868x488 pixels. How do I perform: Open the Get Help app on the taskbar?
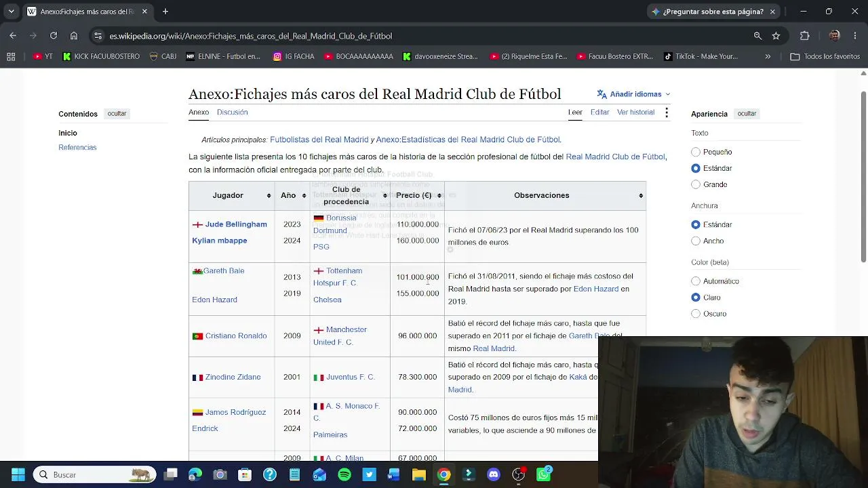[270, 474]
